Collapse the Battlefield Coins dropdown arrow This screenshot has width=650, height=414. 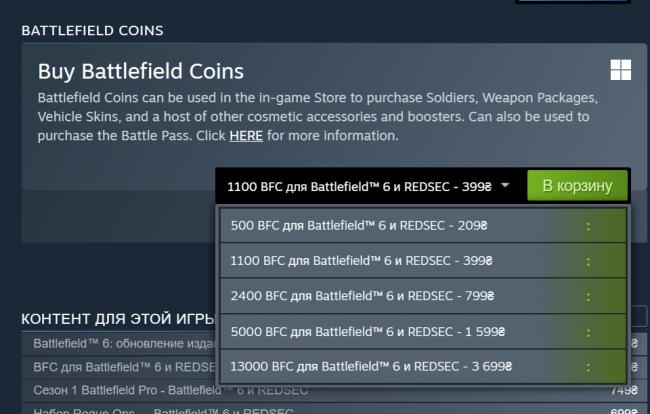point(506,185)
